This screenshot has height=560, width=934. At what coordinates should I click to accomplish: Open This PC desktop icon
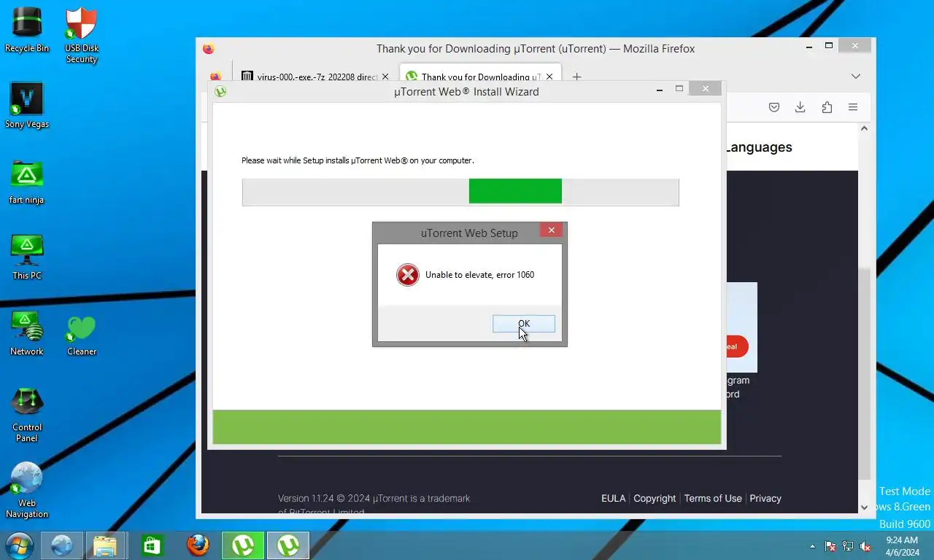[27, 257]
